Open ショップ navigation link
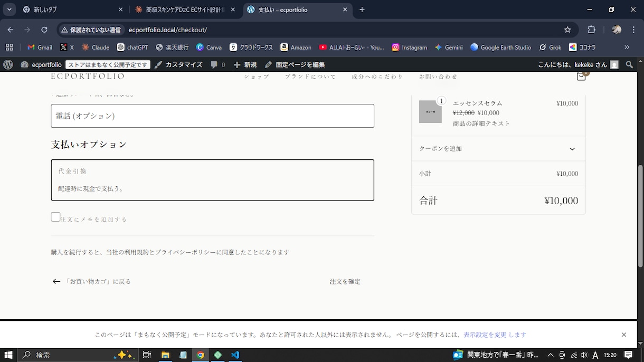644x362 pixels. click(x=257, y=77)
